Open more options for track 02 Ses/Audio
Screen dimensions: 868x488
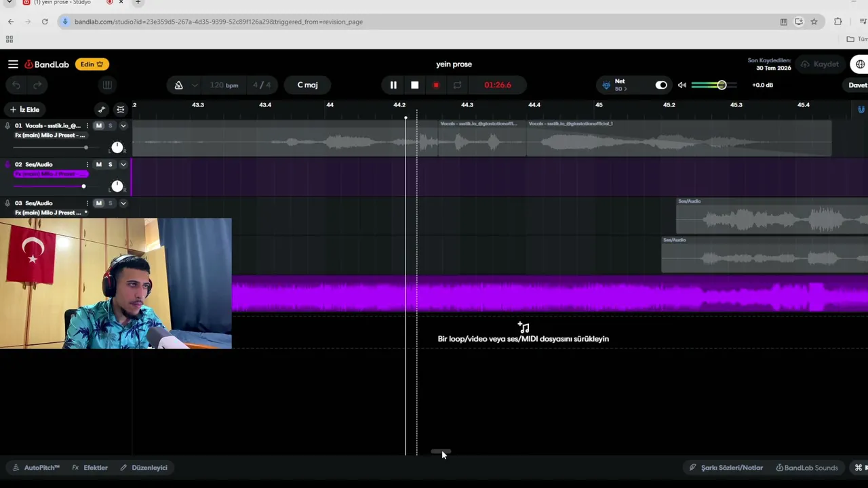tap(87, 165)
